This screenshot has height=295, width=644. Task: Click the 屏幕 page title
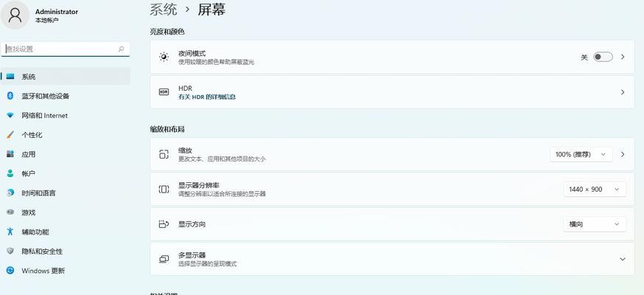[x=211, y=9]
